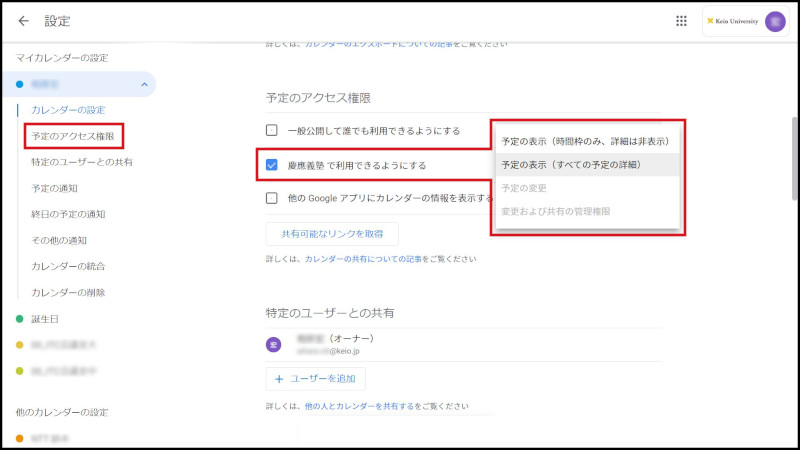Click 共有可能なリンクを取得 button
800x450 pixels.
tap(332, 233)
